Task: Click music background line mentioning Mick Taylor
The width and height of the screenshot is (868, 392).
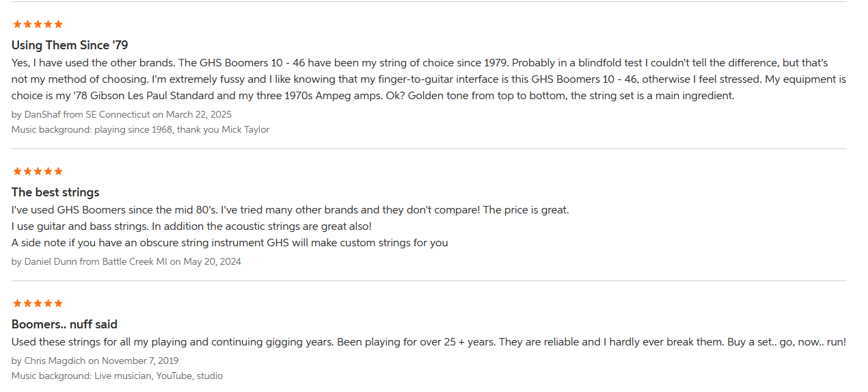Action: click(140, 129)
